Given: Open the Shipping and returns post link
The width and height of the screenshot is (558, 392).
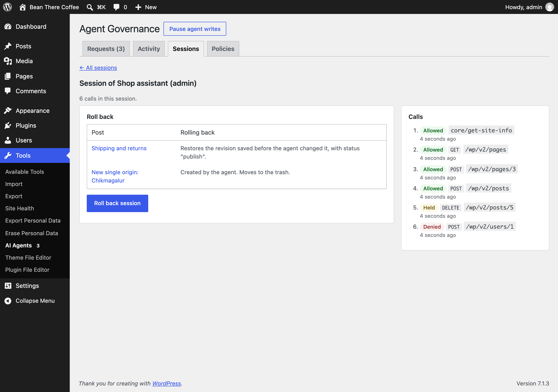Looking at the screenshot, I should coord(119,148).
